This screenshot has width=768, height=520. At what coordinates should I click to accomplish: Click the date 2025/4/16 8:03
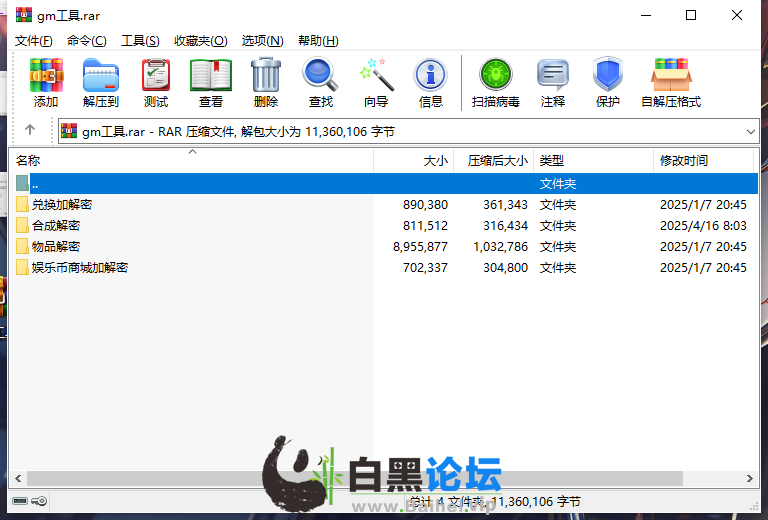703,226
